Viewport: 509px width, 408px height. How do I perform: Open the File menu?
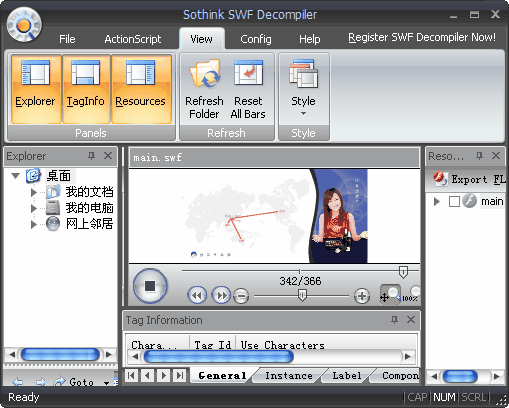[67, 39]
